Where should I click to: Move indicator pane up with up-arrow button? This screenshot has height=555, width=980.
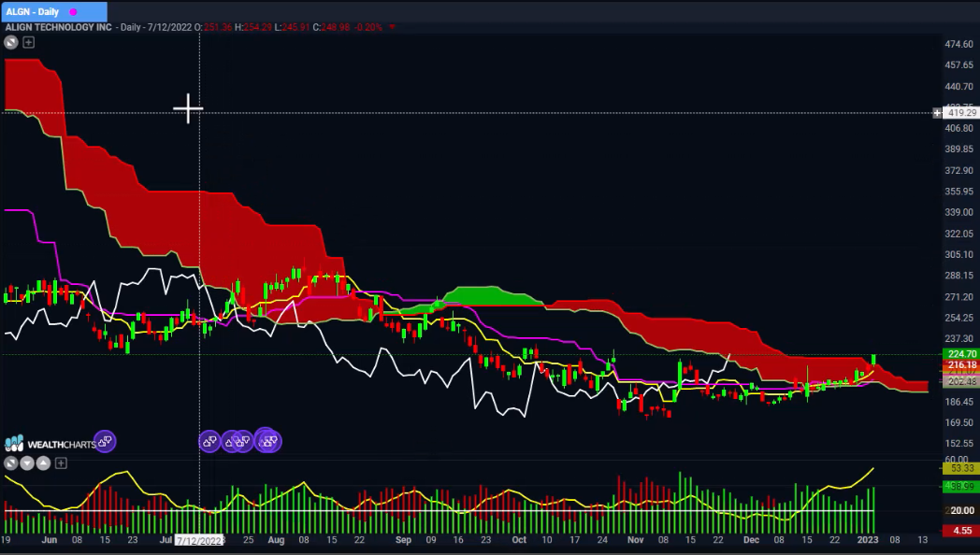(43, 463)
